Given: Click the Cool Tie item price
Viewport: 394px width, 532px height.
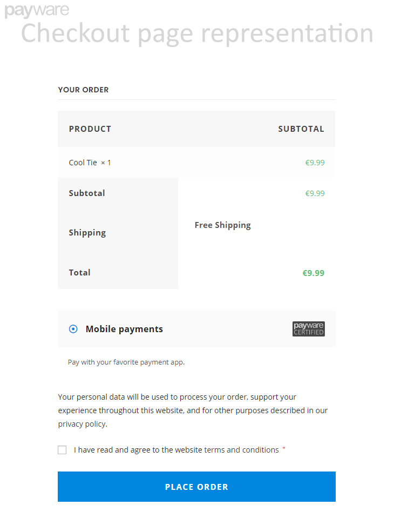Looking at the screenshot, I should click(x=315, y=163).
